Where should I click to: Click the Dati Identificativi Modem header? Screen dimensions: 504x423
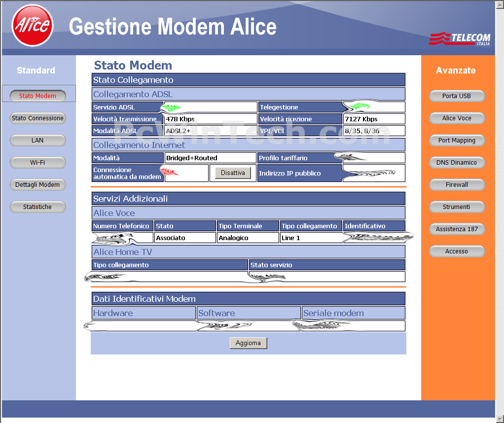coord(249,299)
